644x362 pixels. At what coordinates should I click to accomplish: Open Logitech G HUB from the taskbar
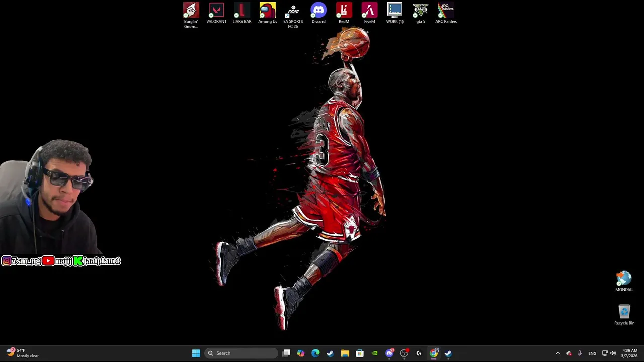point(419,353)
